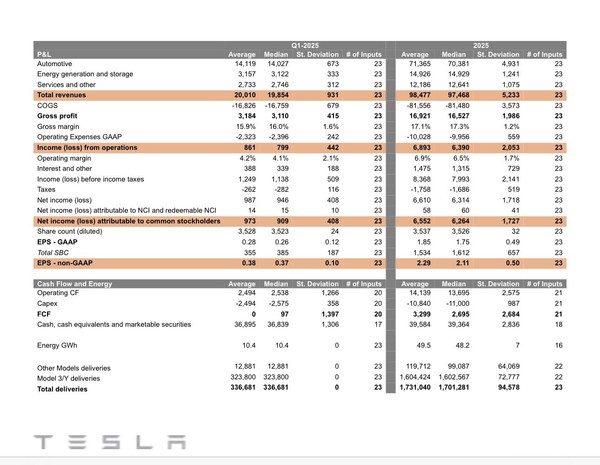This screenshot has height=465, width=600.
Task: Click the Model 3/Y deliveries label
Action: click(74, 376)
